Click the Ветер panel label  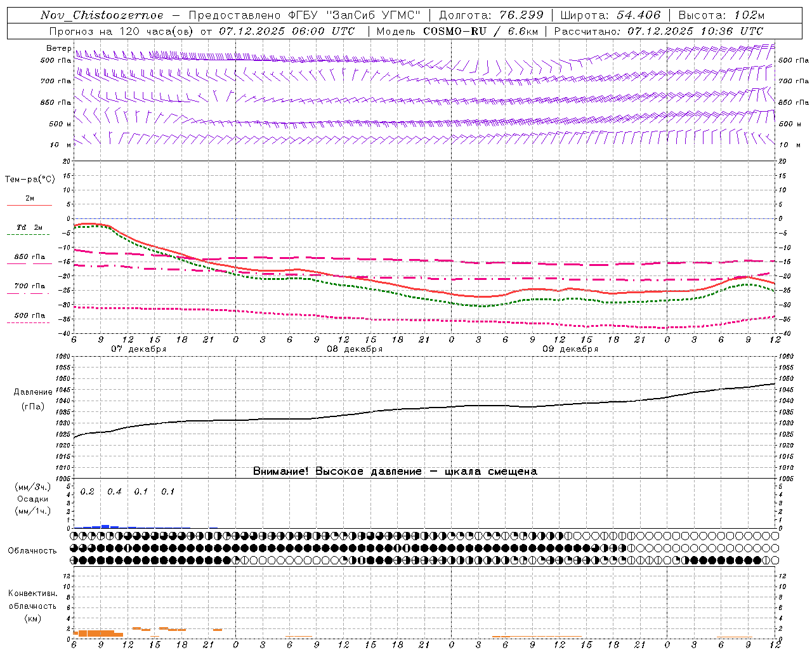[x=59, y=48]
